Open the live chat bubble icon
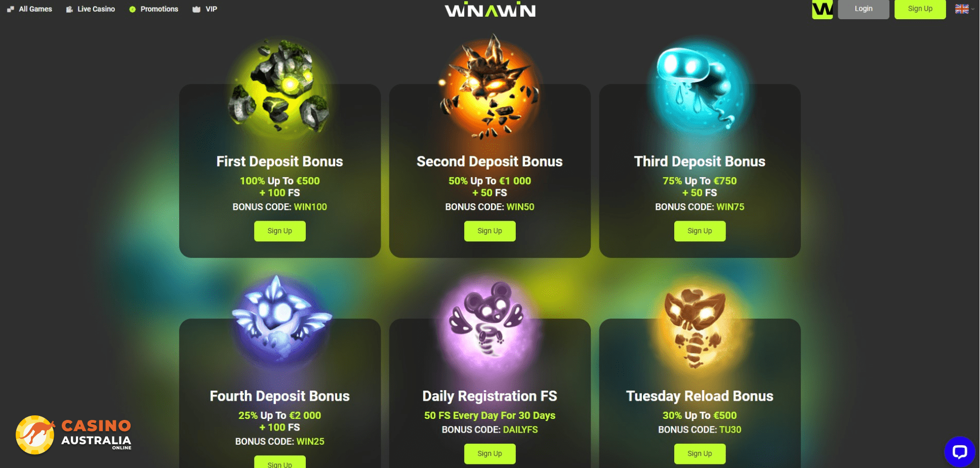 click(x=959, y=451)
